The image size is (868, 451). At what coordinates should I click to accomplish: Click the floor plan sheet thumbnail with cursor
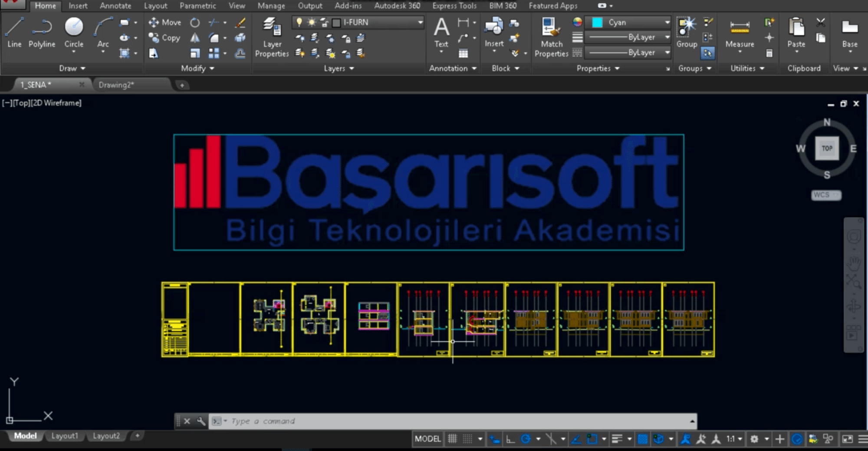pos(477,319)
